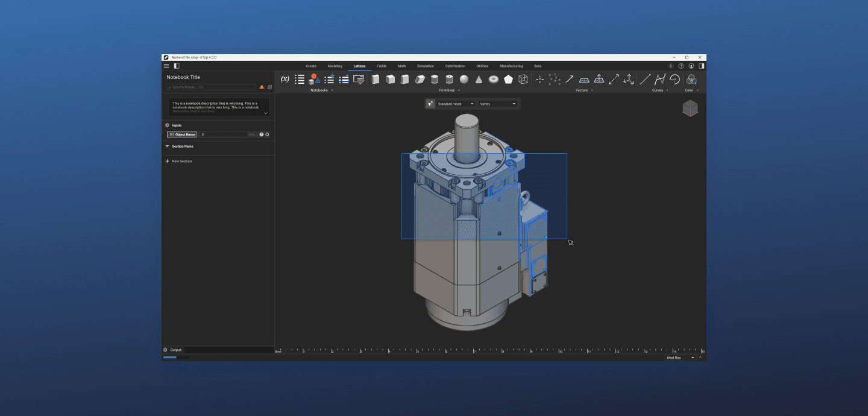Click the shapes block library icon
This screenshot has height=416, width=868.
point(314,79)
